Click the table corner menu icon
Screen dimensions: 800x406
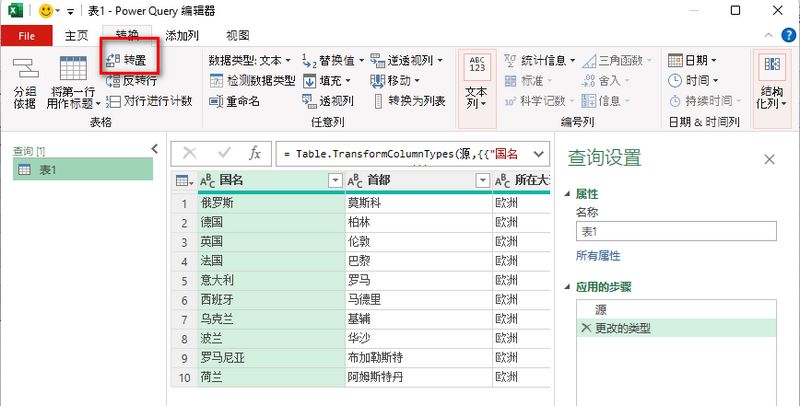tap(184, 181)
